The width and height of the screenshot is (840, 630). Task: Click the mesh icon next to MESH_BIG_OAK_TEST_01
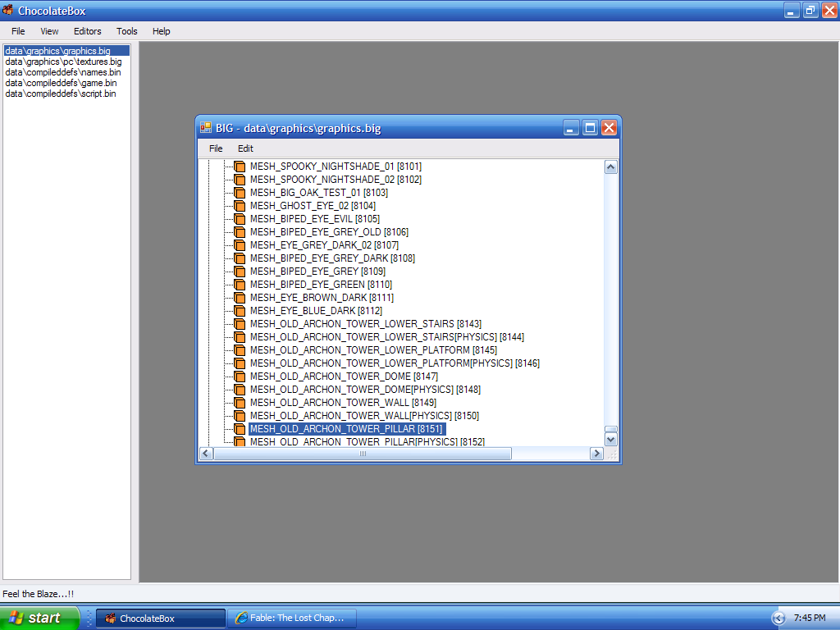(x=240, y=193)
